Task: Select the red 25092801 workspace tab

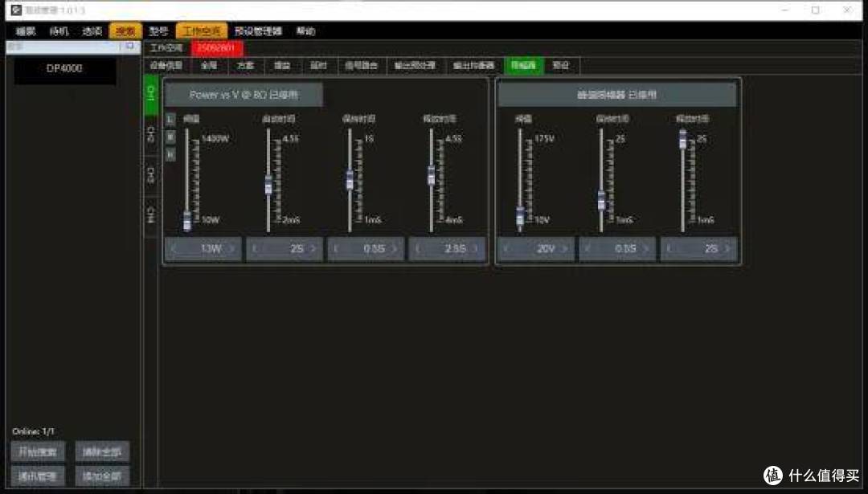Action: coord(216,48)
